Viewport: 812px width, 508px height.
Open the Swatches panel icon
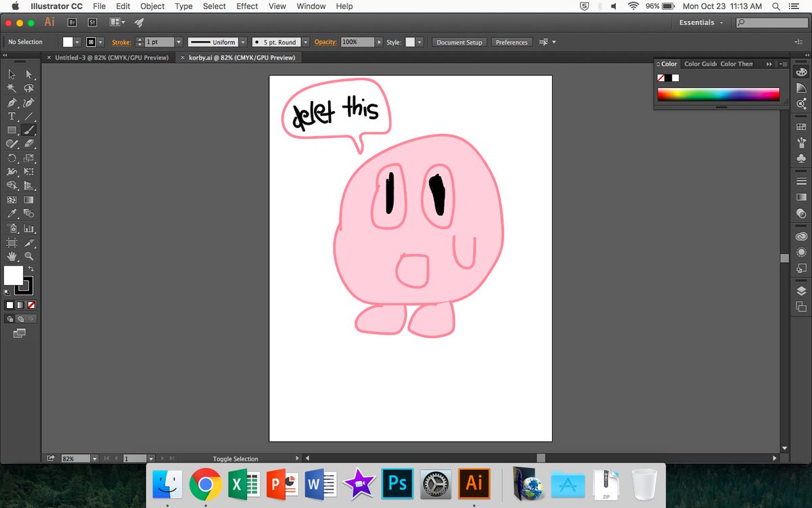801,127
